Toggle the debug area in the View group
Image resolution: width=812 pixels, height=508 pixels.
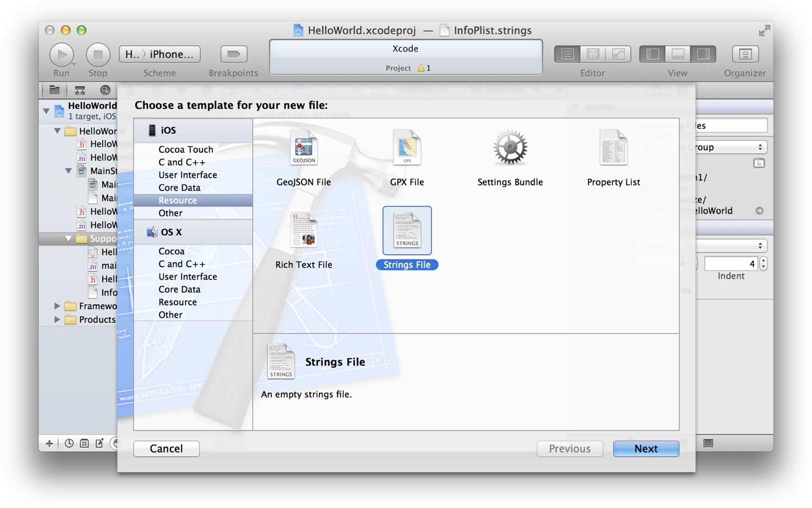pyautogui.click(x=677, y=54)
